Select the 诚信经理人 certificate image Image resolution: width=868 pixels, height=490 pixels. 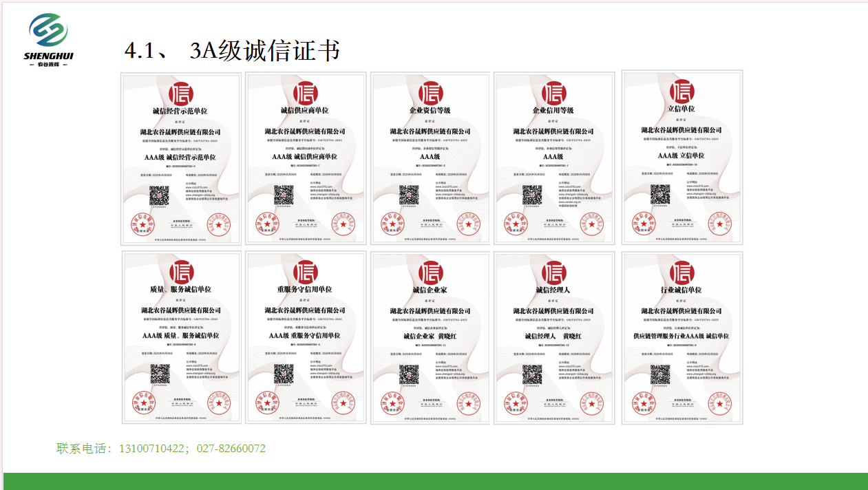pos(553,337)
